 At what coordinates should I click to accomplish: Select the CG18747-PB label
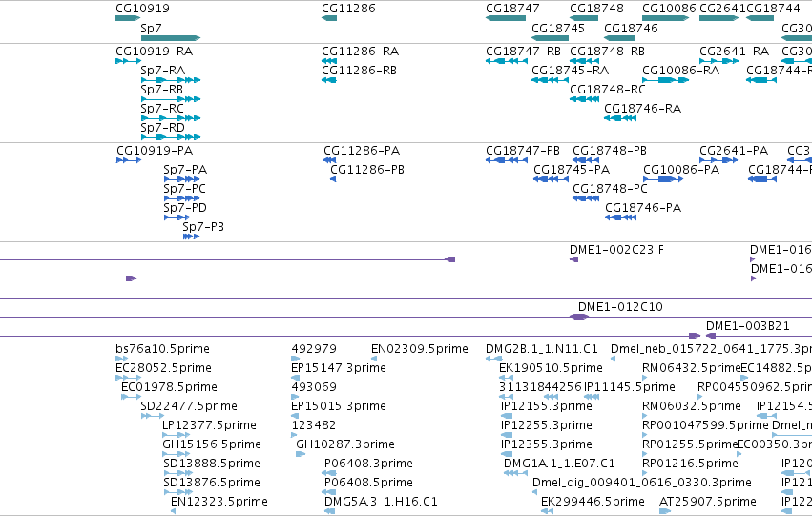click(523, 151)
